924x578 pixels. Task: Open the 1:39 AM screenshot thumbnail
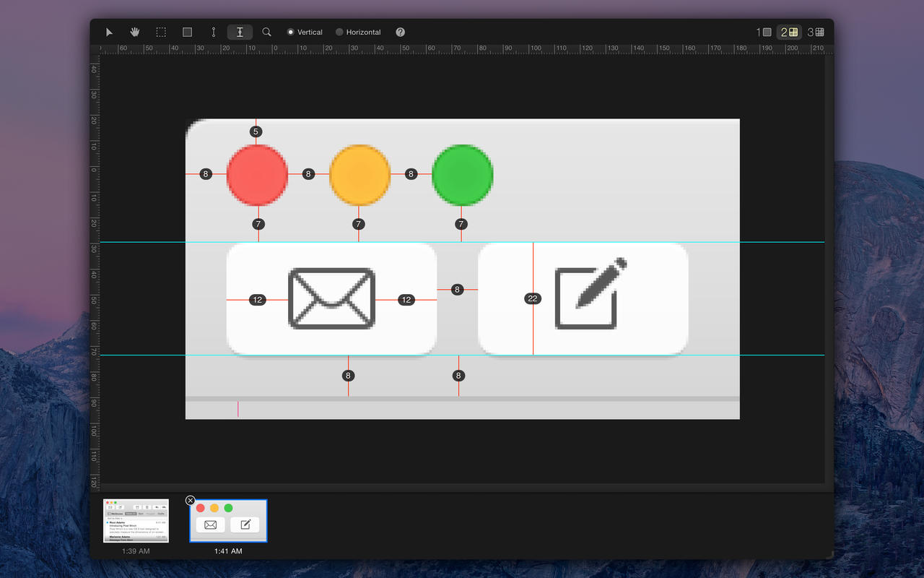[136, 520]
